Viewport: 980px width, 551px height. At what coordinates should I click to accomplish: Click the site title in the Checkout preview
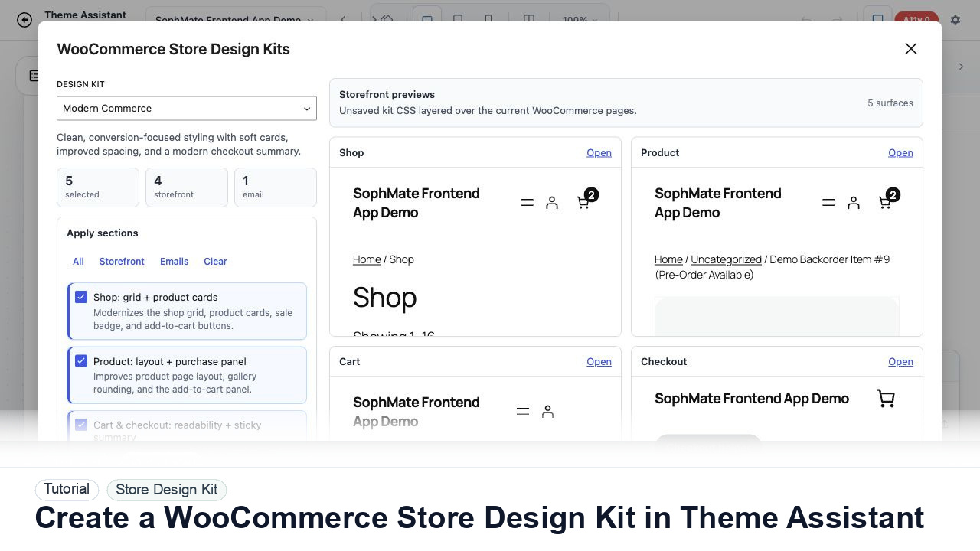click(752, 399)
